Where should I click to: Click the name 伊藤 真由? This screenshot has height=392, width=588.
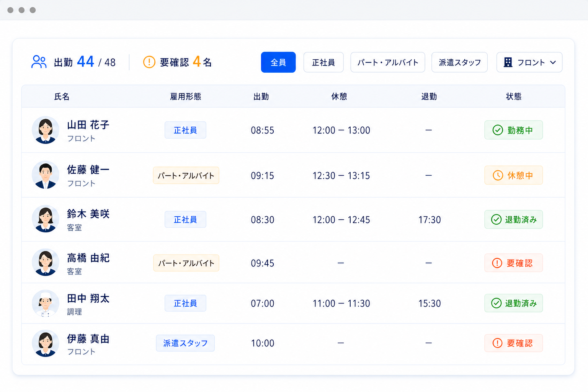point(88,339)
